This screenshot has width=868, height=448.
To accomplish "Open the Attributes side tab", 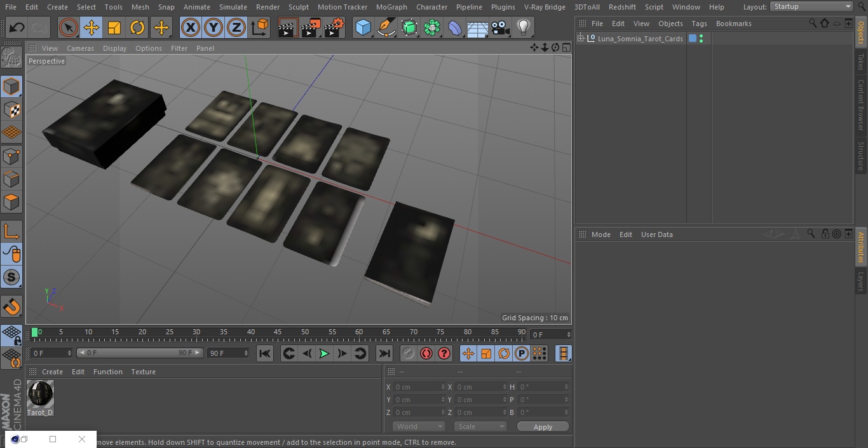I will point(861,247).
